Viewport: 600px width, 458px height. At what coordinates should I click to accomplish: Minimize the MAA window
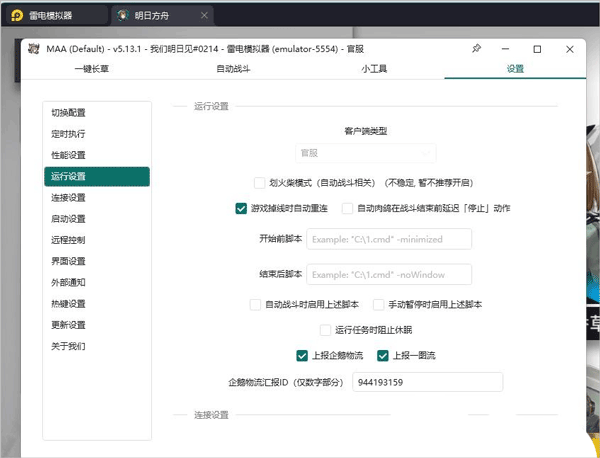[x=506, y=48]
